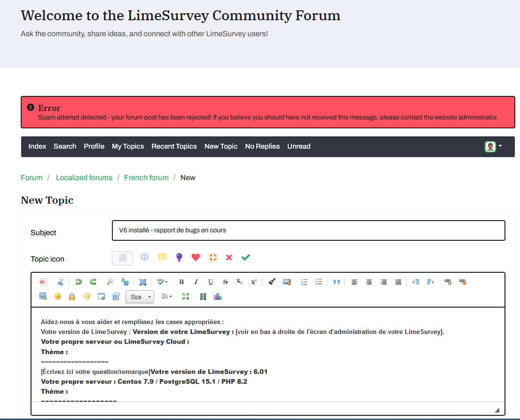Screen dimensions: 520x420
Task: Open Recent Topics in the forum menu
Action: coord(174,146)
